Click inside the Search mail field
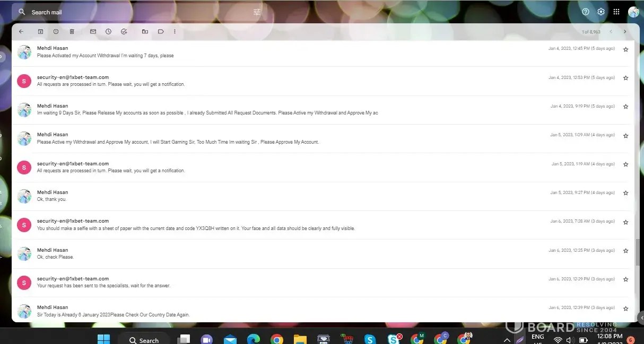Viewport: 644px width, 344px height. coord(133,12)
